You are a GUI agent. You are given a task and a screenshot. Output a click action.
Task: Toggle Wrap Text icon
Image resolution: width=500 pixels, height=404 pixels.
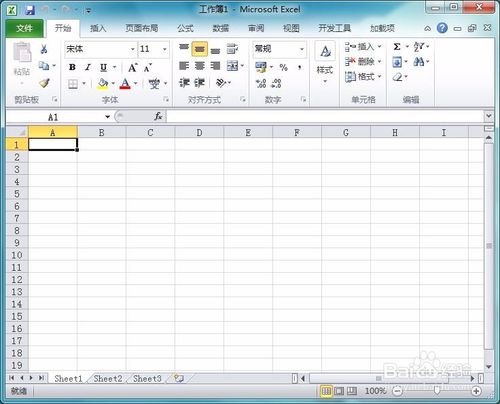coord(232,49)
